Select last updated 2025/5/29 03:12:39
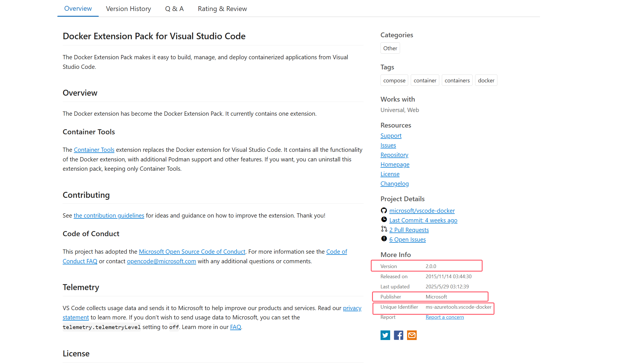638x364 pixels. tap(447, 287)
